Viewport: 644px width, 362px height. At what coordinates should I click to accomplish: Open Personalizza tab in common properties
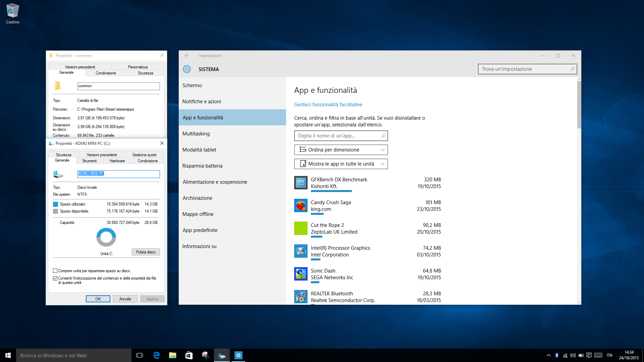click(x=138, y=67)
